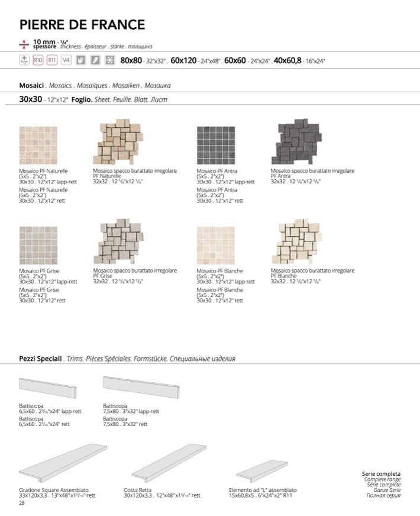Click the irregular PF Naturelle mosaic image
Image resolution: width=420 pixels, height=516 pixels.
tap(117, 143)
